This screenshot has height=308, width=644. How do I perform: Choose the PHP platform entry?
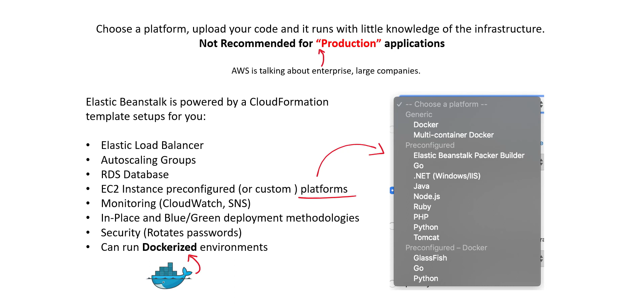[x=421, y=217]
